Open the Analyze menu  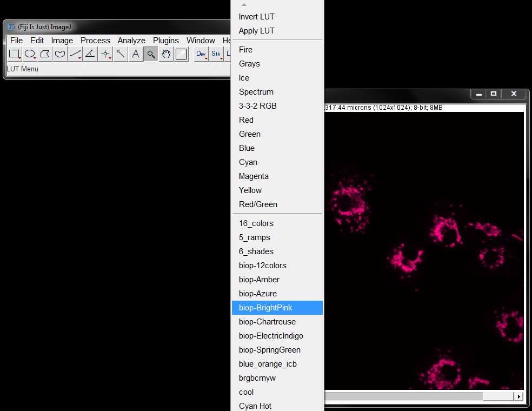pyautogui.click(x=131, y=41)
